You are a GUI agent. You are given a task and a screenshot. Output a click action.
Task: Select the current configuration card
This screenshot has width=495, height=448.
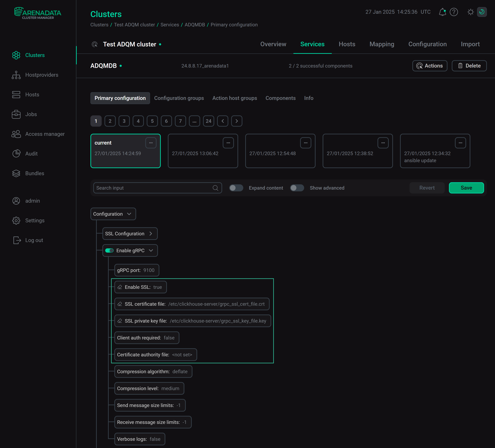(x=125, y=151)
